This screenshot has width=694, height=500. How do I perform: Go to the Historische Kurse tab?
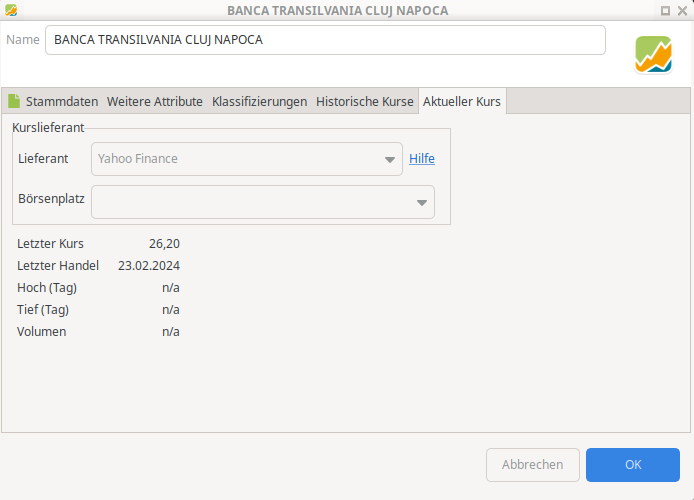pos(365,101)
